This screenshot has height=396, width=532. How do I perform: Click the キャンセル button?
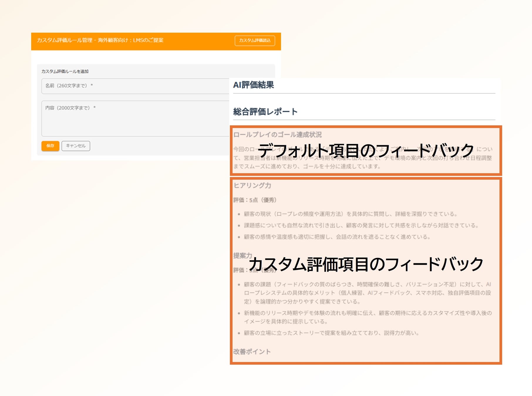tap(76, 146)
